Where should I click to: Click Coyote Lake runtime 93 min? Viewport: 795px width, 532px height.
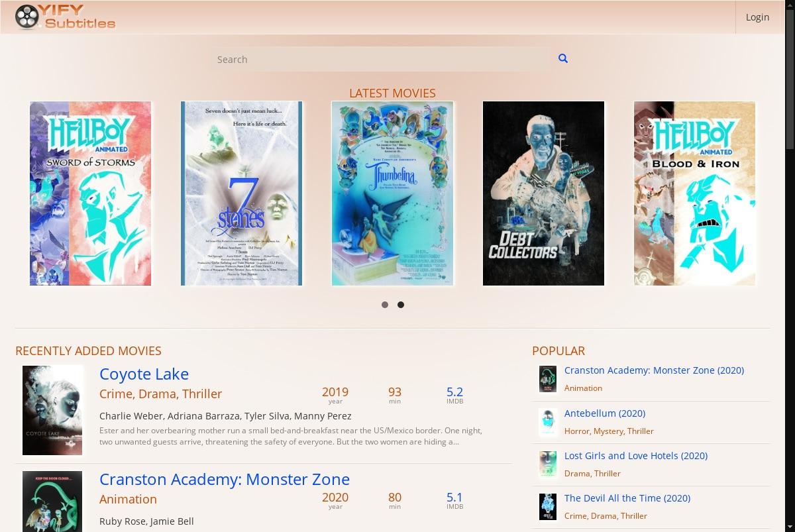[395, 395]
